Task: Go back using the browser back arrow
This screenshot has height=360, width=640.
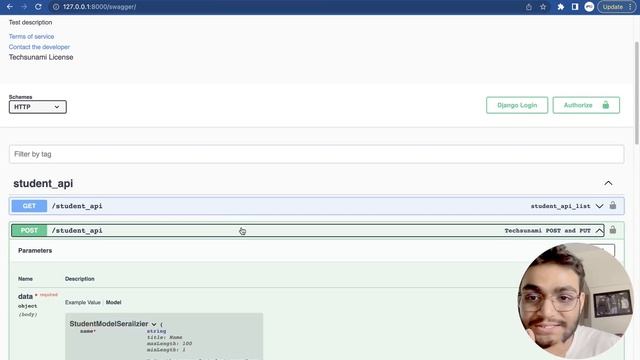Action: (x=9, y=7)
